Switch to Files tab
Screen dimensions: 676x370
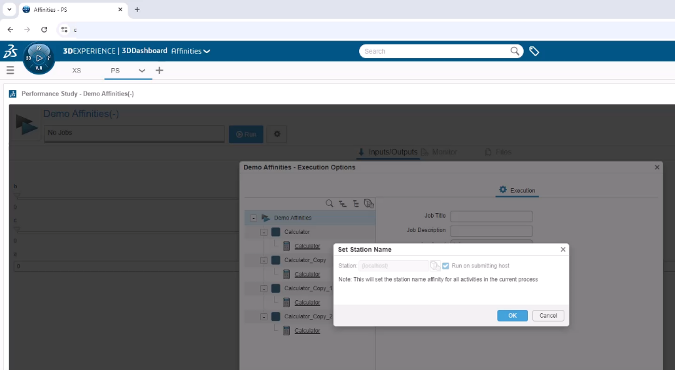(498, 152)
